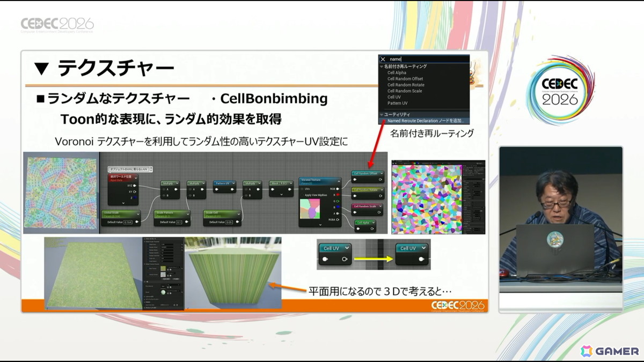Image resolution: width=644 pixels, height=362 pixels.
Task: Click the striped green cube viewport image
Action: 233,273
